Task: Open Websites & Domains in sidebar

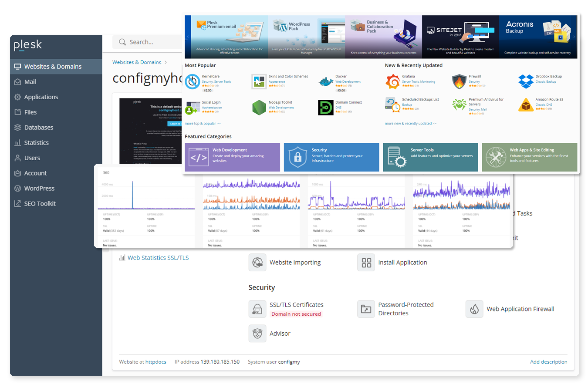Action: tap(56, 67)
